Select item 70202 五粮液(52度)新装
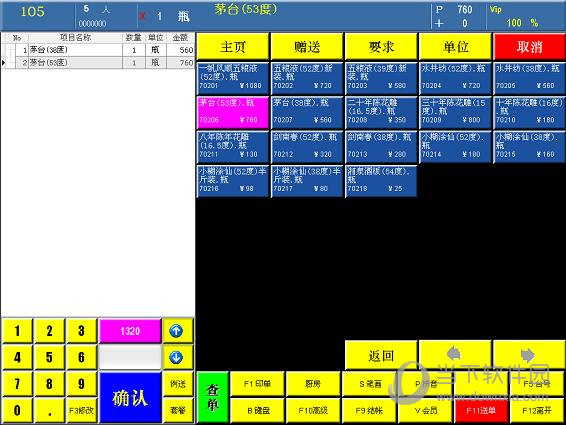The height and width of the screenshot is (425, 566). pos(307,77)
